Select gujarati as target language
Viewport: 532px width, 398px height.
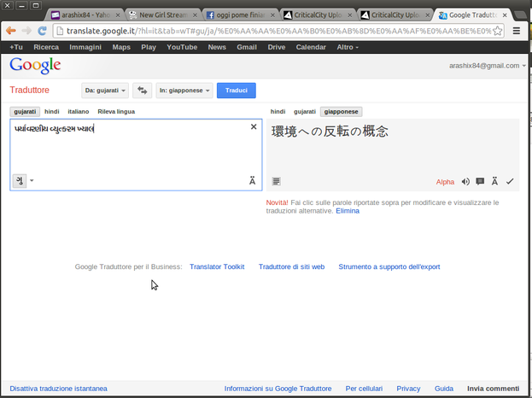tap(305, 112)
